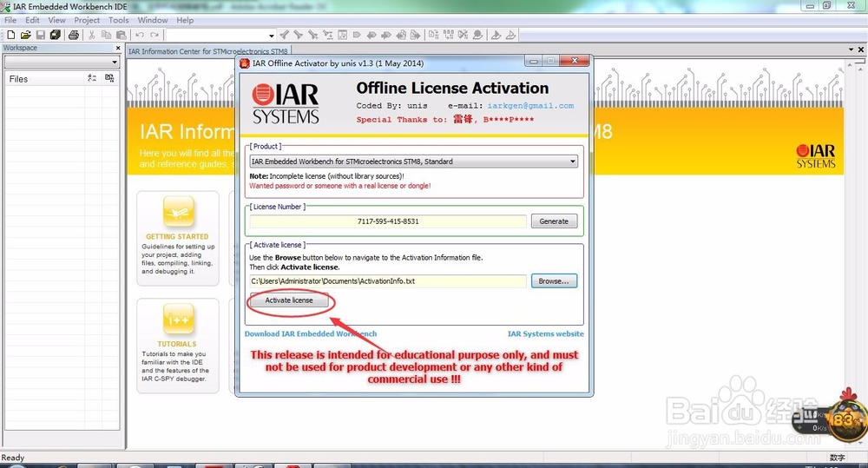Click the Make build toolbar icon

click(x=449, y=35)
